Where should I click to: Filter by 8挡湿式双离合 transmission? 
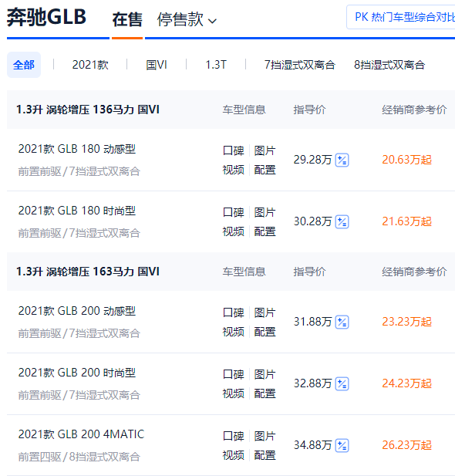coord(389,65)
